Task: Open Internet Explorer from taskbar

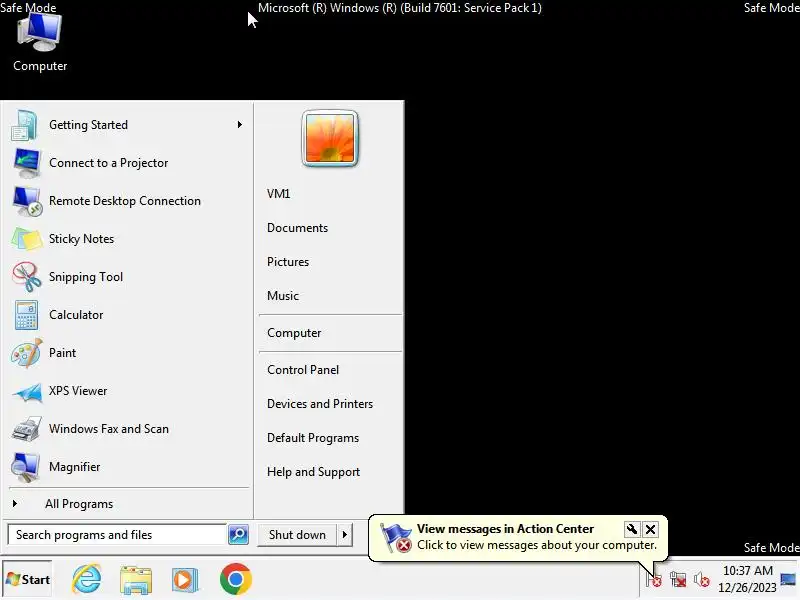Action: coord(87,579)
